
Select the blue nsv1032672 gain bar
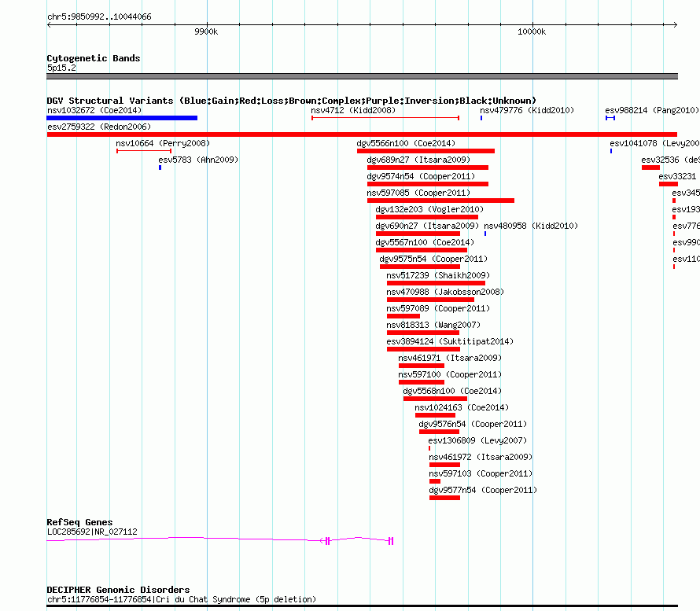[122, 118]
